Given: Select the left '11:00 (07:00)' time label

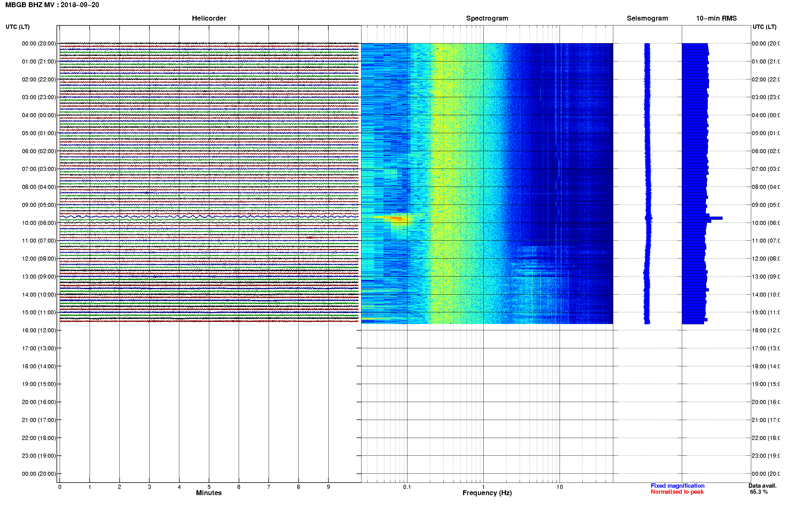Looking at the screenshot, I should [39, 241].
